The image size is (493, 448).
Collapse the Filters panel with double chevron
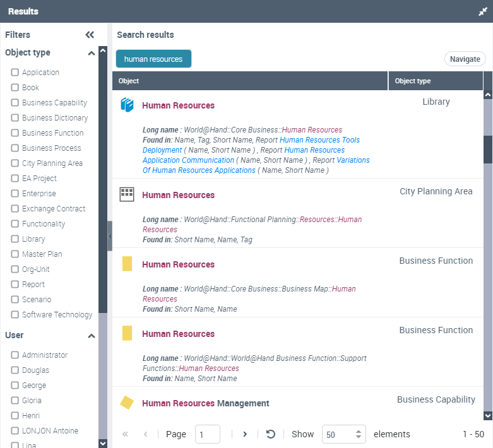(90, 35)
